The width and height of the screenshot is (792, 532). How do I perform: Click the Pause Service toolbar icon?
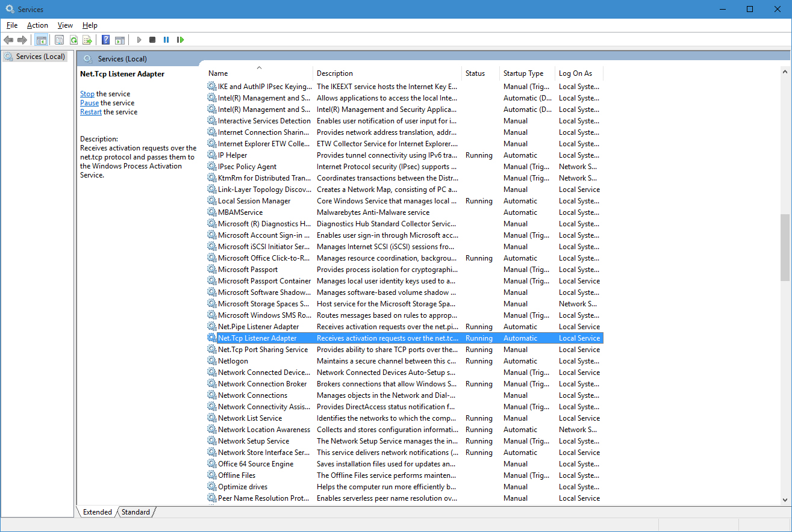166,40
